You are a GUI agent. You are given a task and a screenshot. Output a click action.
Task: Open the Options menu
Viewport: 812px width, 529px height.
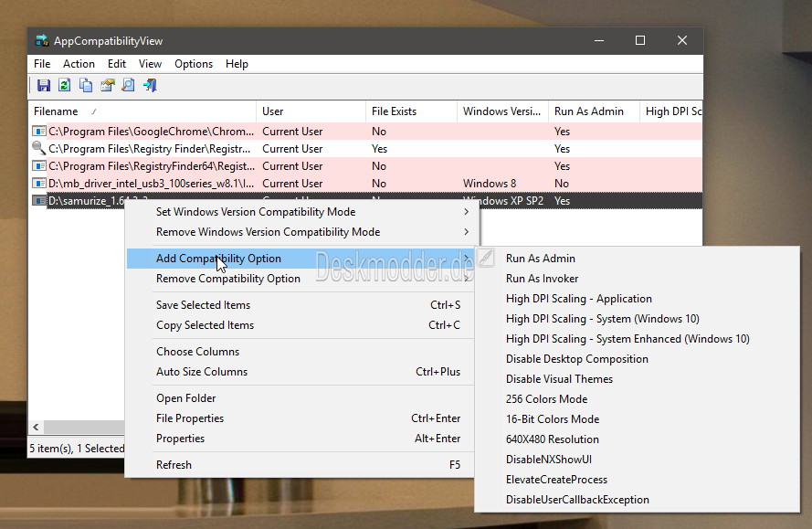pos(194,64)
